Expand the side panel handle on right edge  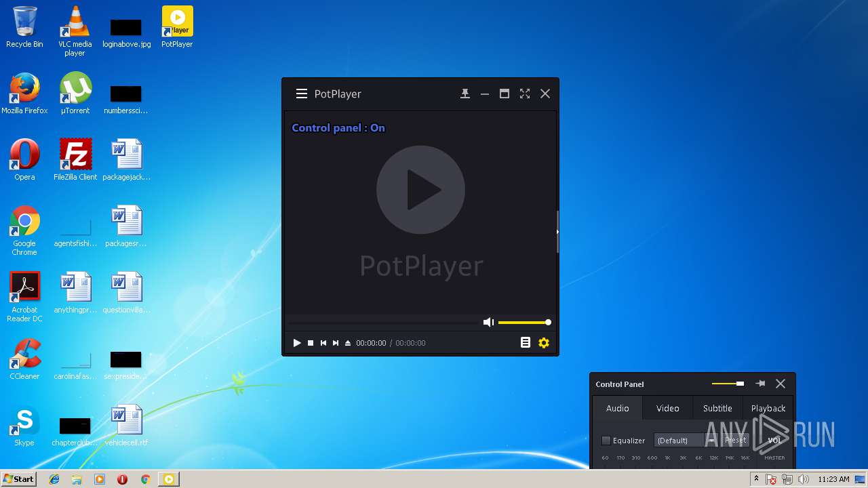[x=557, y=232]
